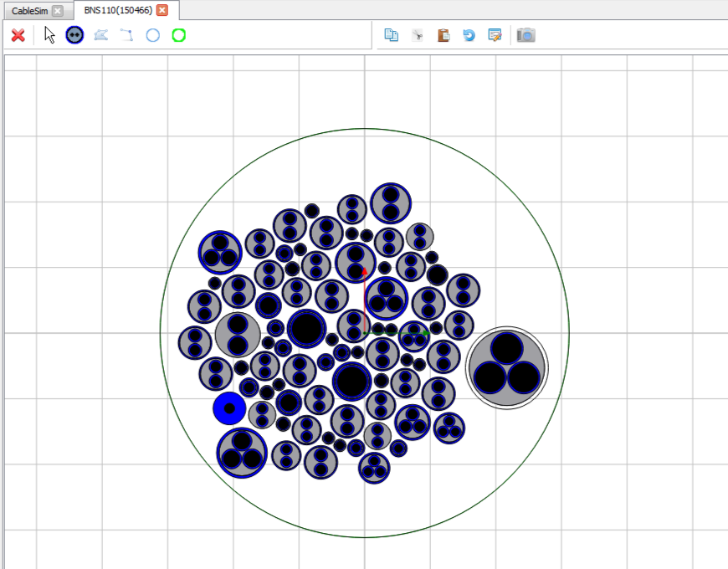
Task: Select the polygon shape tool
Action: coord(101,35)
